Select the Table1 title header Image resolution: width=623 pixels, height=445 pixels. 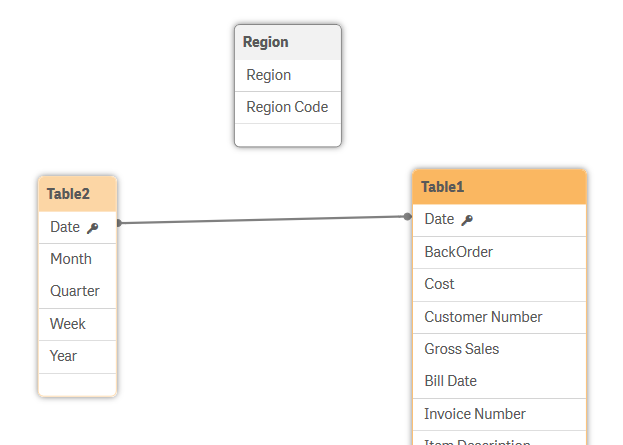click(x=498, y=187)
